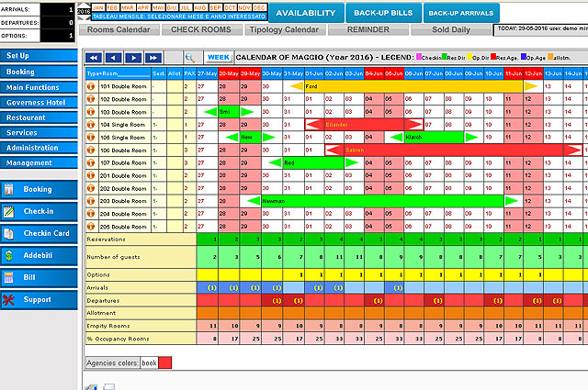The width and height of the screenshot is (588, 390).
Task: Expand the Main Functions menu
Action: point(39,87)
